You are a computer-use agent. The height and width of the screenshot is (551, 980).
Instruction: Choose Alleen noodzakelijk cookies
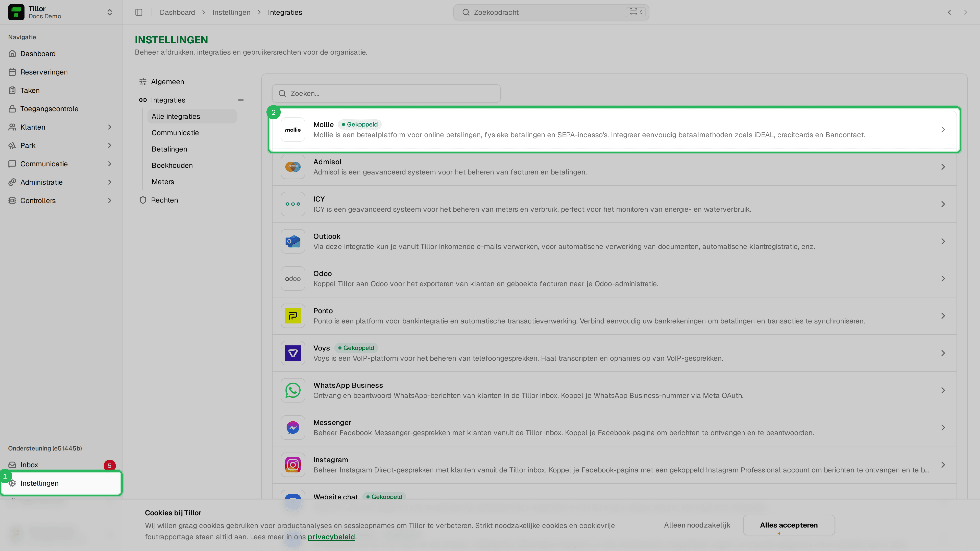coord(697,525)
